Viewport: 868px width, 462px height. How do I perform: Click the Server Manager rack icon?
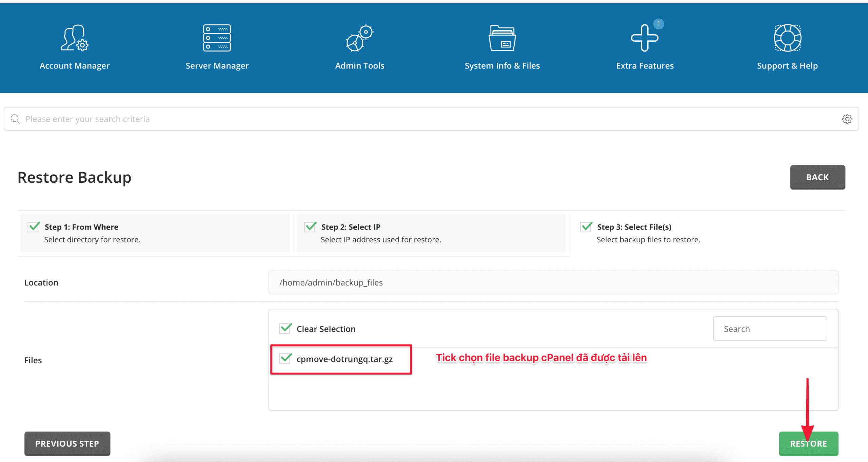[x=217, y=38]
